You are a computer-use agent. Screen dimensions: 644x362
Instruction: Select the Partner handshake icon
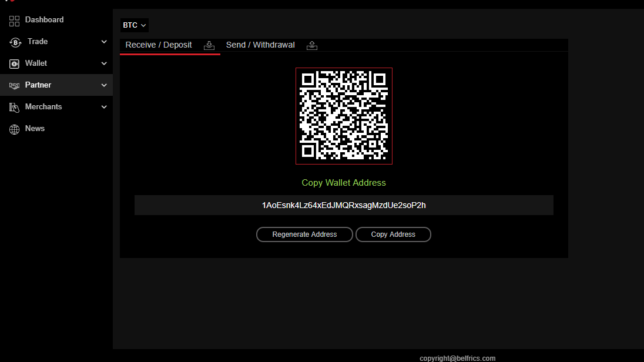pos(14,85)
